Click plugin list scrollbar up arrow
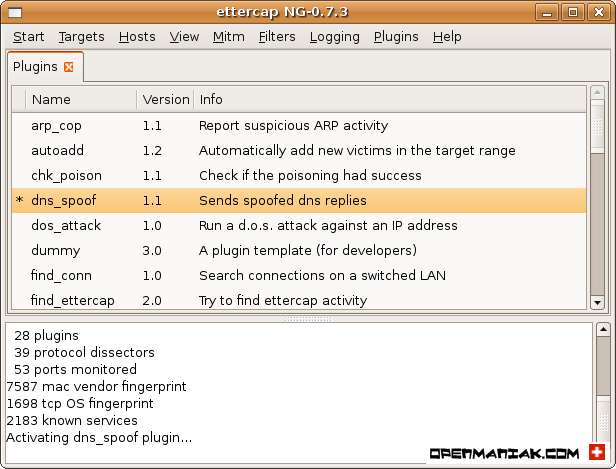Image resolution: width=616 pixels, height=469 pixels. click(597, 93)
